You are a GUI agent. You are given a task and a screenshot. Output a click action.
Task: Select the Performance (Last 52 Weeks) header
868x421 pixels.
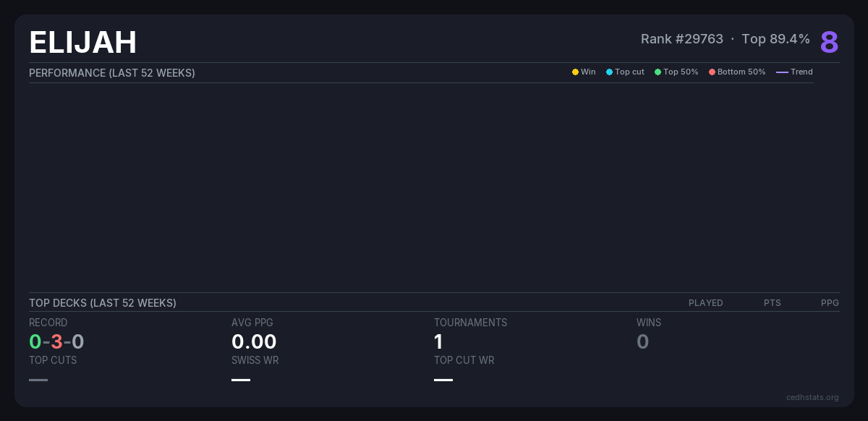pyautogui.click(x=112, y=73)
